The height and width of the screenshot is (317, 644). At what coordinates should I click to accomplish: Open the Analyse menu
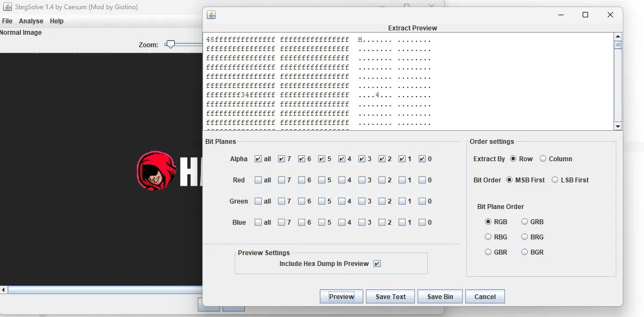click(x=31, y=21)
